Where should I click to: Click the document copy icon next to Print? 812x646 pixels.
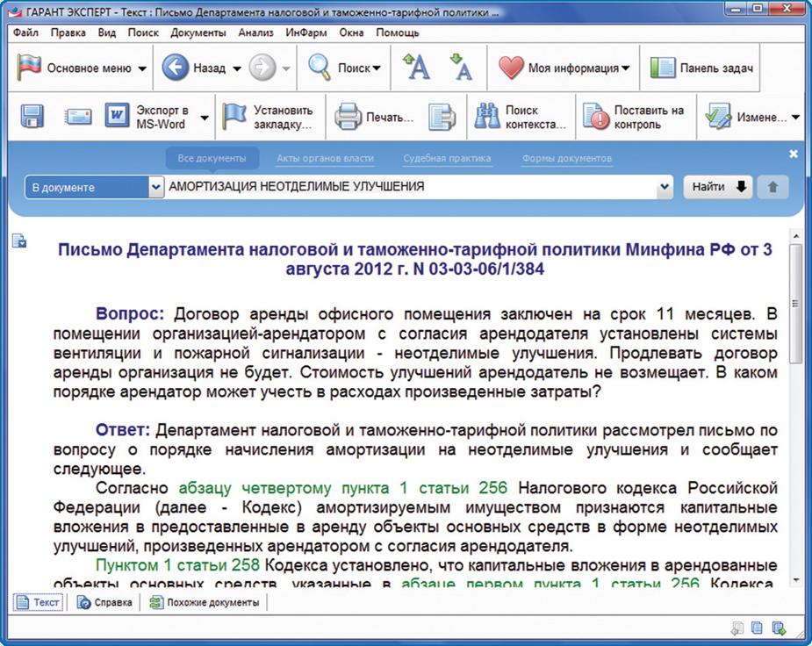(442, 117)
